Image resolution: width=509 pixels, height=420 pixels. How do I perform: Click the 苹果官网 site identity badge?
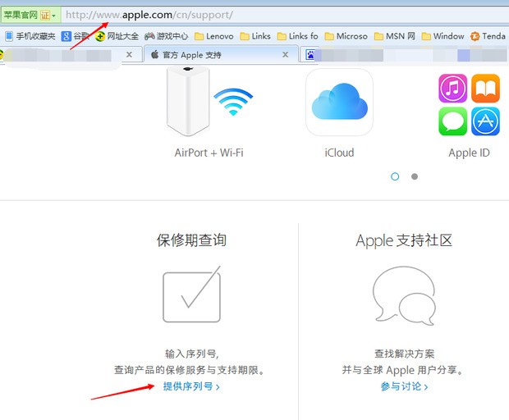pos(30,15)
